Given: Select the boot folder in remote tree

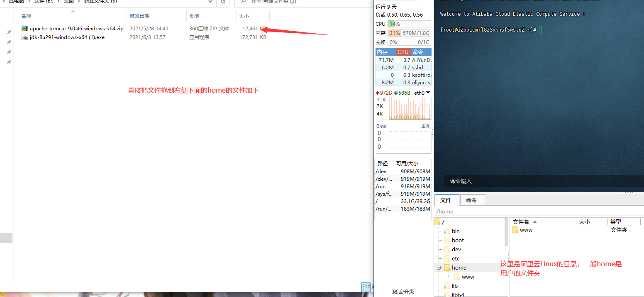Looking at the screenshot, I should click(458, 240).
